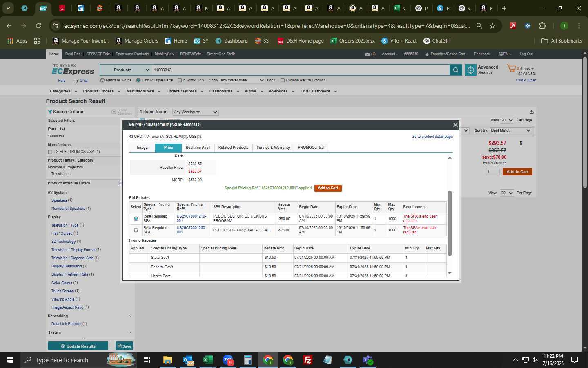Switch to Image tab in popup
The width and height of the screenshot is (588, 368).
point(142,148)
